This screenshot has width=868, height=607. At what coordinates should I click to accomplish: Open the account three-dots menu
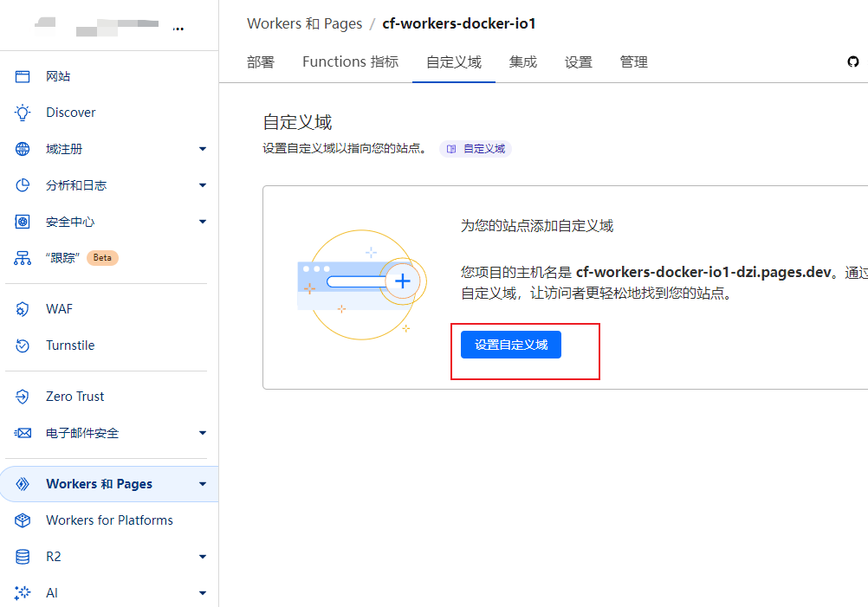pos(178,29)
